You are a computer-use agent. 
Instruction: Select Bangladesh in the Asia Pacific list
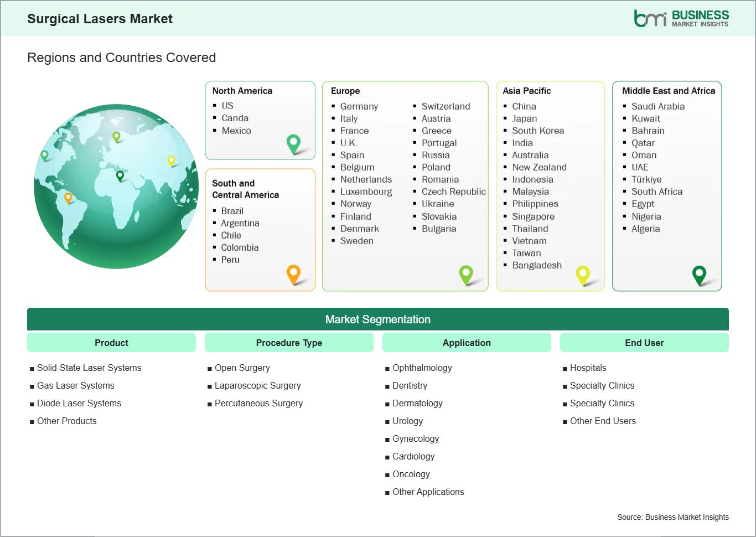pyautogui.click(x=537, y=265)
